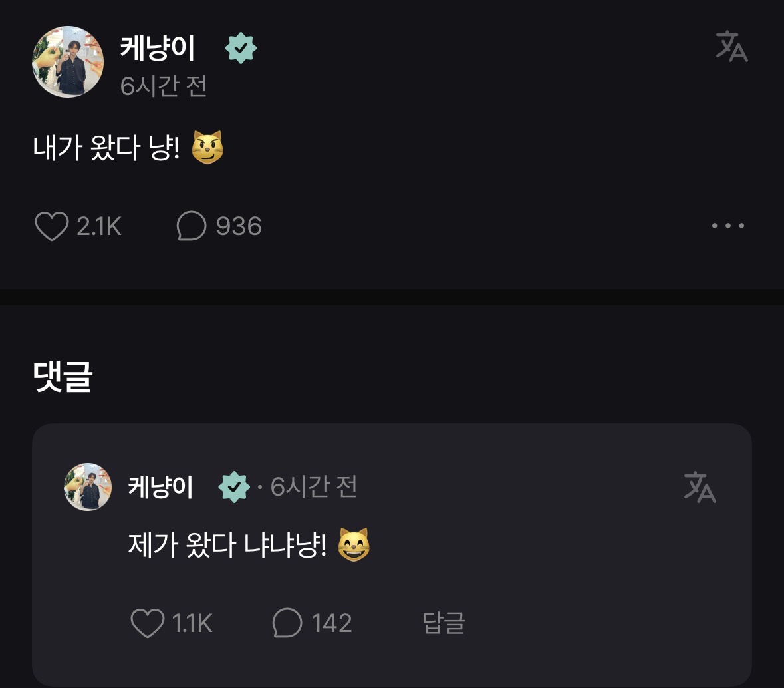Click the 댓글 section heading
This screenshot has width=784, height=688.
click(x=63, y=377)
